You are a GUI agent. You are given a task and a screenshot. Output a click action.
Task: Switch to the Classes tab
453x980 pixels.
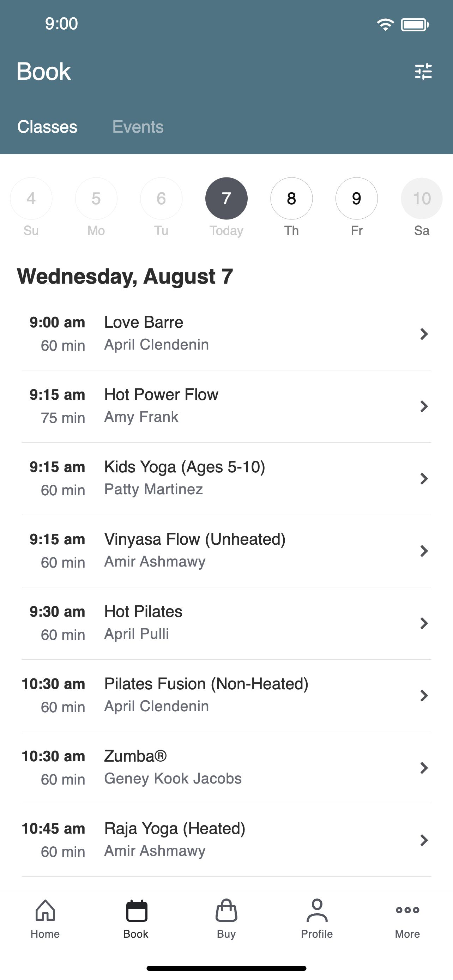[x=47, y=127]
